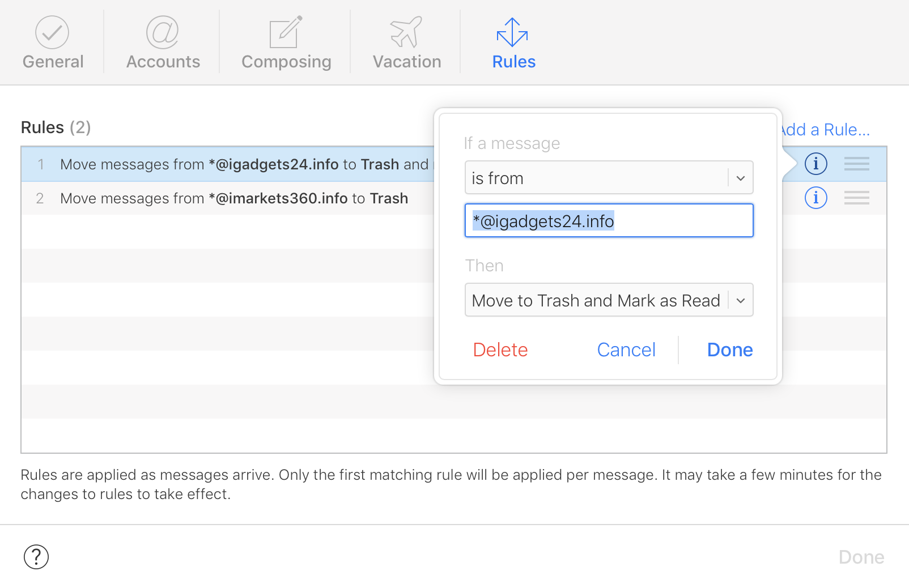
Task: Open the Composing pencil icon
Action: click(286, 32)
